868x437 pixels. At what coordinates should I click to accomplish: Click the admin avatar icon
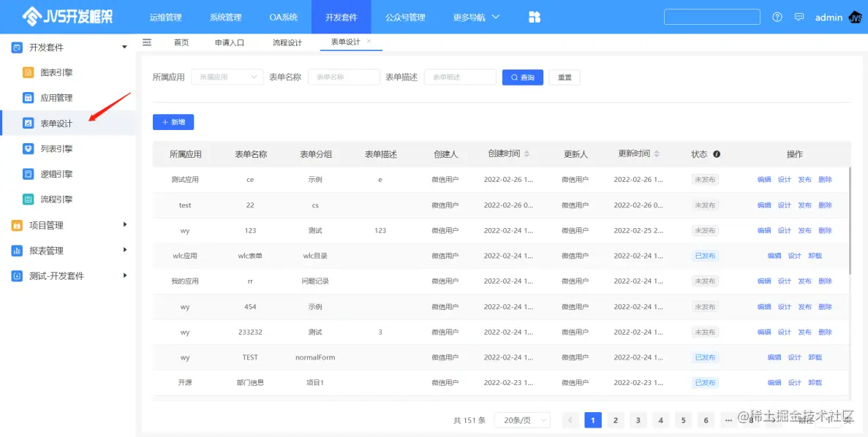(x=855, y=17)
